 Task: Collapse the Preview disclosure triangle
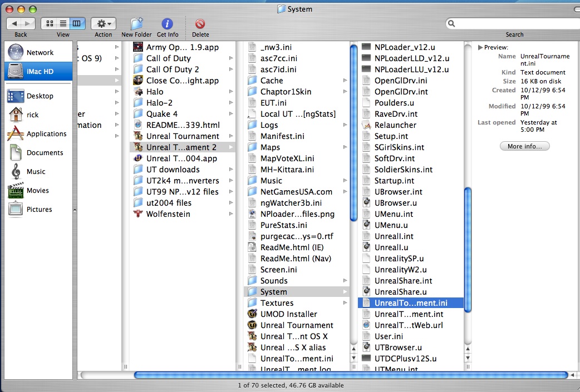pyautogui.click(x=480, y=47)
